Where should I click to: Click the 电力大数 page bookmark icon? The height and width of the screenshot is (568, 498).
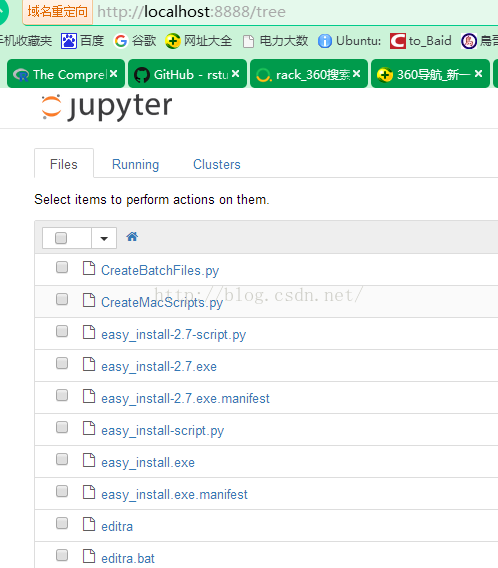point(248,41)
